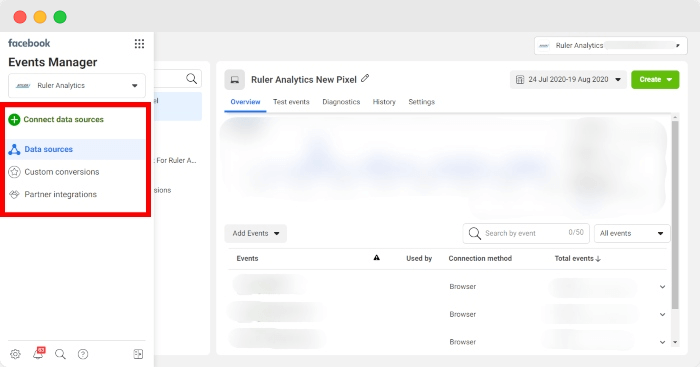This screenshot has height=367, width=700.
Task: Open the help question mark icon
Action: (x=83, y=354)
